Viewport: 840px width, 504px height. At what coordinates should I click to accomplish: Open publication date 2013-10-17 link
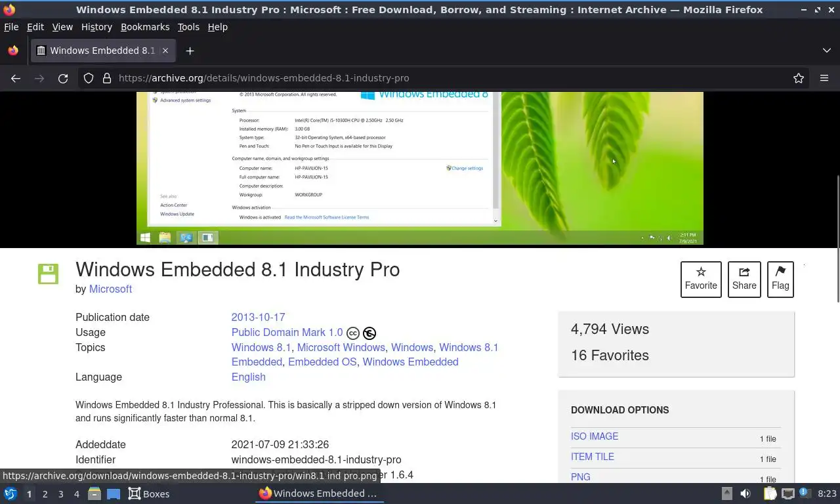click(x=258, y=317)
